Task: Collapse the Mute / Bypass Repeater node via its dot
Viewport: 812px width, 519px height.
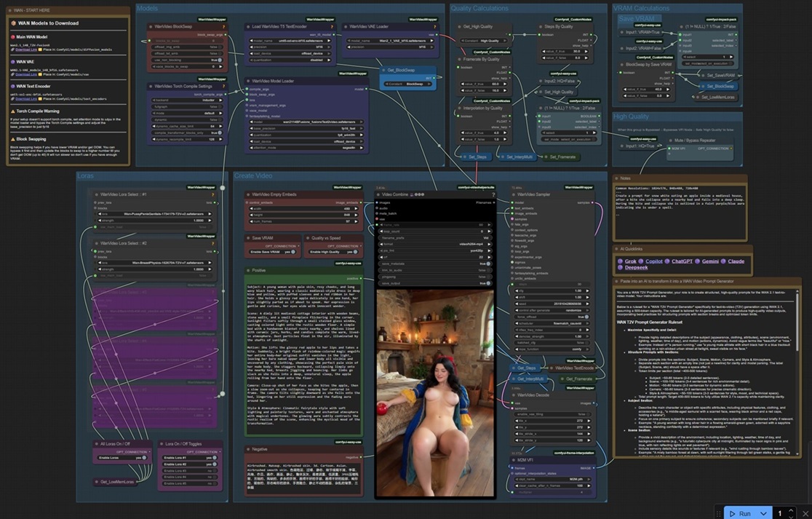Action: 670,140
